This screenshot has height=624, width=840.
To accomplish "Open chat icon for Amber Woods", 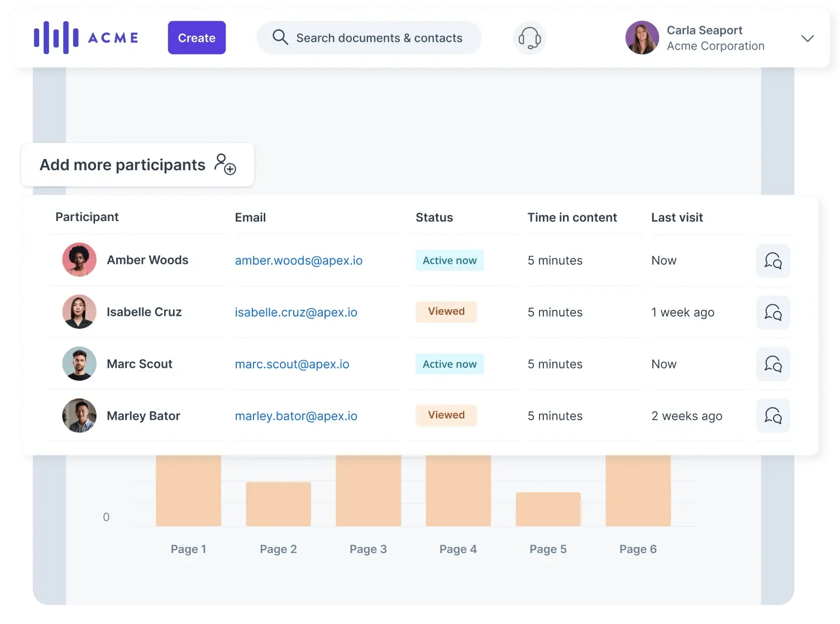I will (x=773, y=261).
